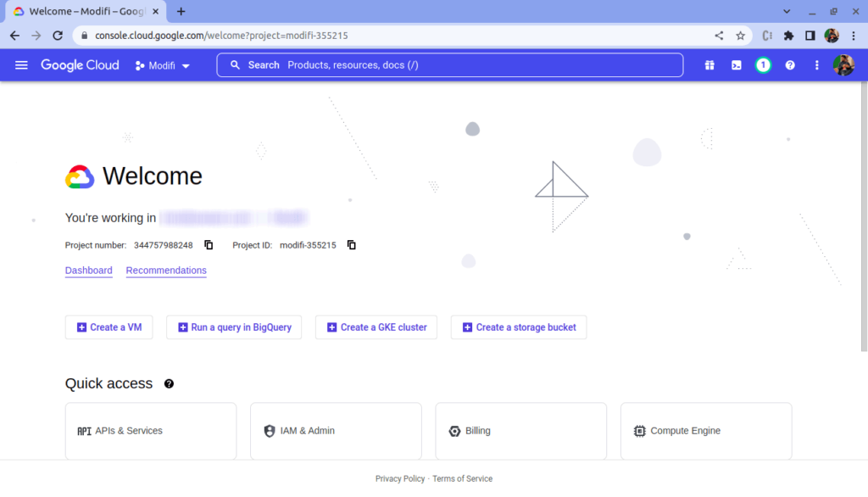Click the project ID modifi-355215 text
The image size is (868, 497).
[x=308, y=245]
